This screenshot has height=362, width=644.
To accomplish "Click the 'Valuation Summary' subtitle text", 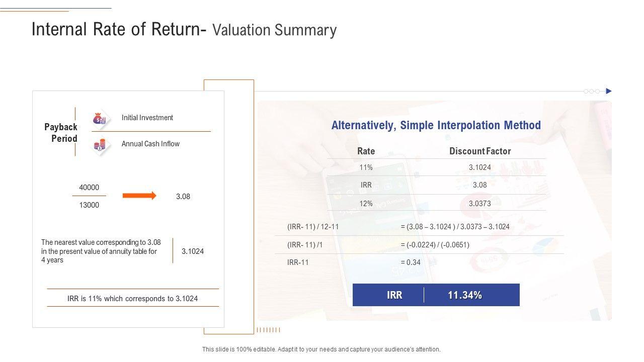I will (x=274, y=30).
